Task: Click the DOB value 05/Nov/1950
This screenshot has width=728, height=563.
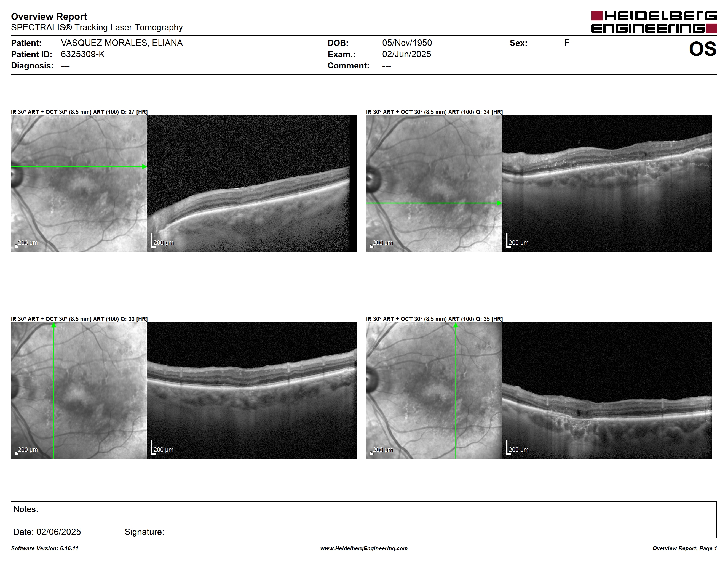Action: [x=407, y=43]
